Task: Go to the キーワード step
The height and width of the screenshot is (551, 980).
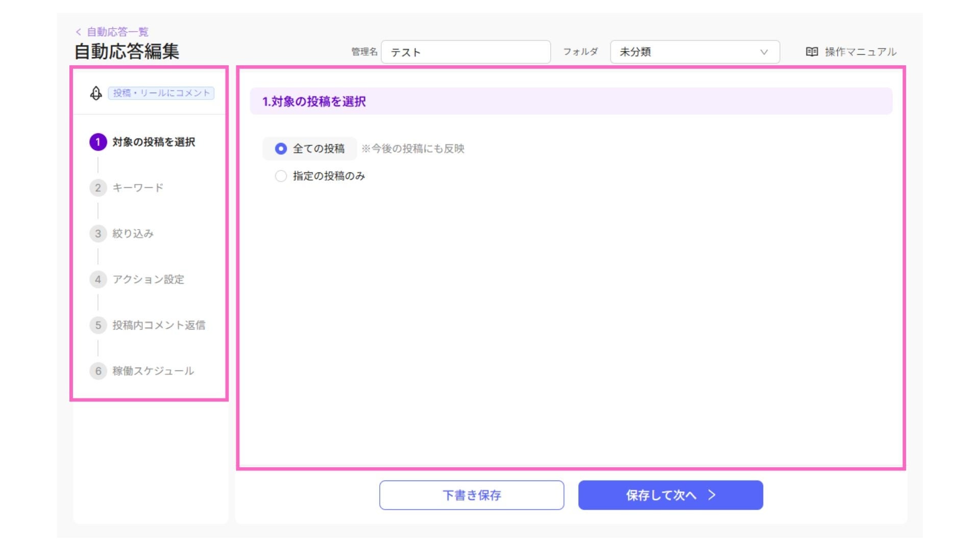Action: 138,188
